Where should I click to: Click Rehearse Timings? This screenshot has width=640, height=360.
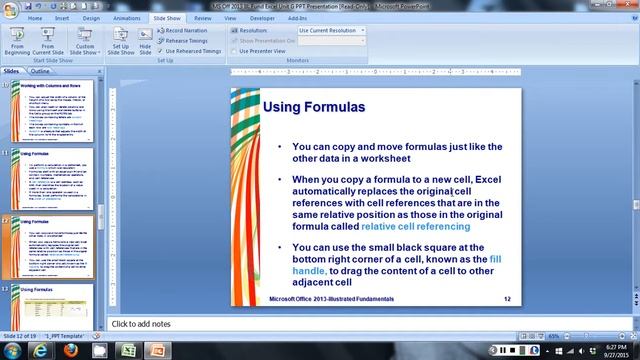pyautogui.click(x=182, y=41)
